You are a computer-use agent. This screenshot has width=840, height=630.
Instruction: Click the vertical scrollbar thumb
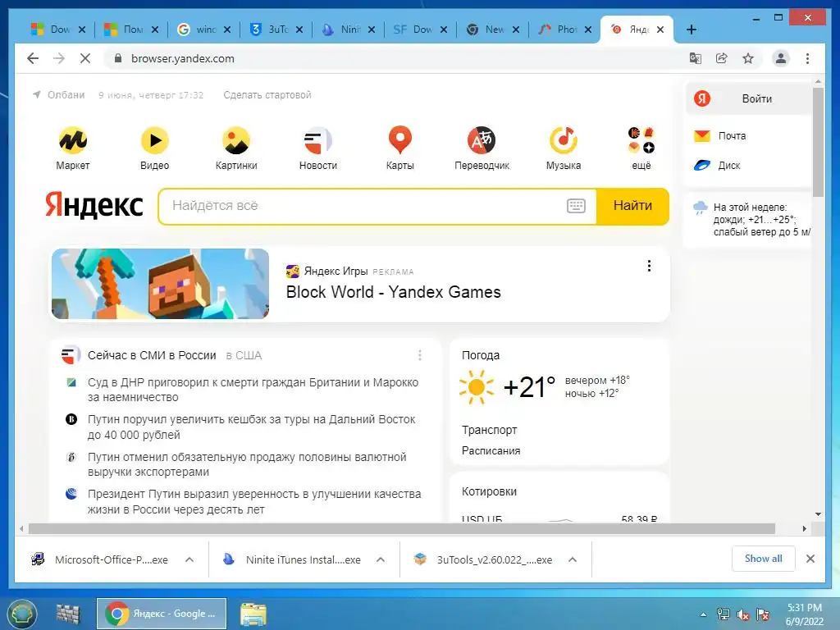click(x=818, y=142)
